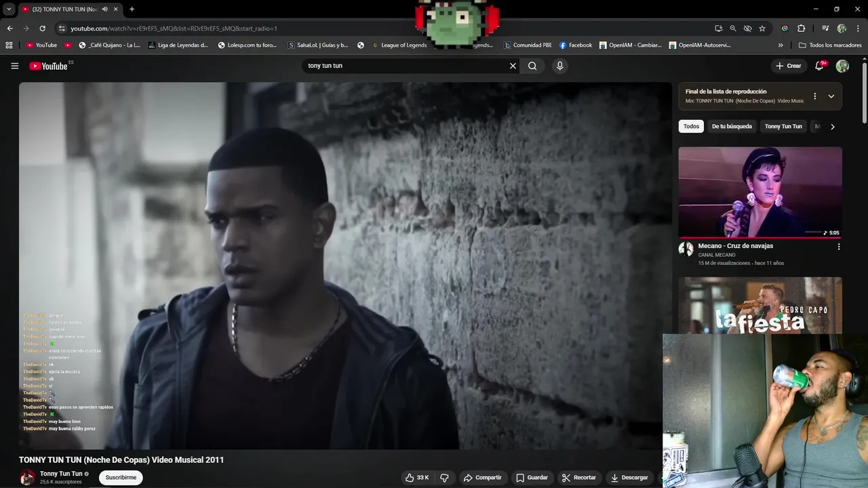Show hidden bookmarks with double chevron
Viewport: 868px width, 488px height.
[x=781, y=45]
